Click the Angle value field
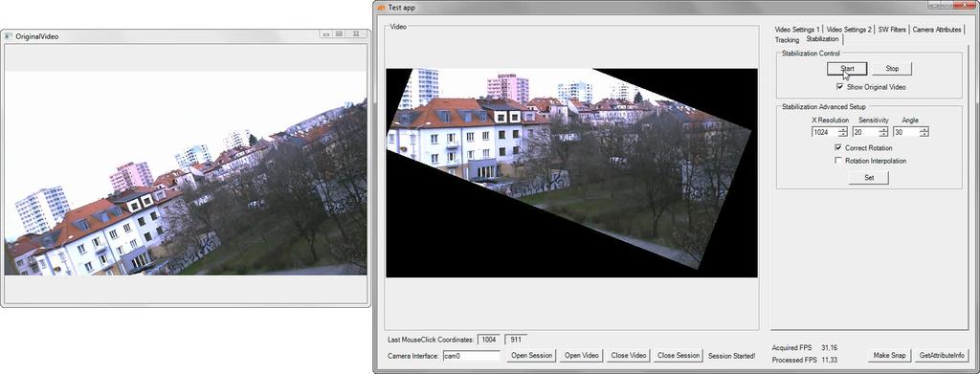Image resolution: width=980 pixels, height=374 pixels. 905,132
